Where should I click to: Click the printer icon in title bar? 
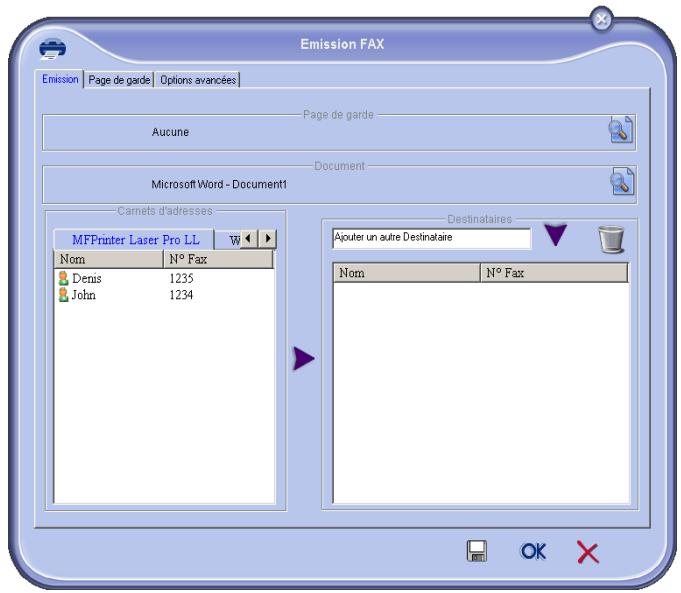(x=53, y=49)
